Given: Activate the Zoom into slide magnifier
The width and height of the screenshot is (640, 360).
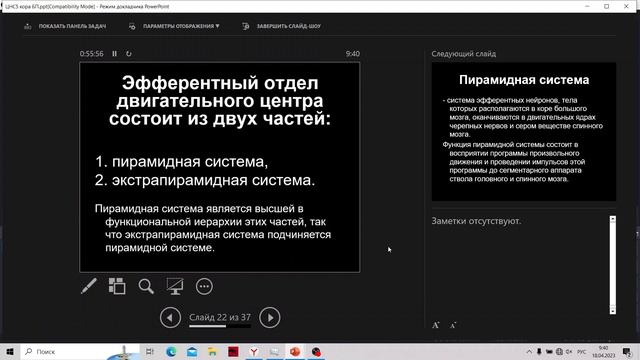Looking at the screenshot, I should 146,286.
